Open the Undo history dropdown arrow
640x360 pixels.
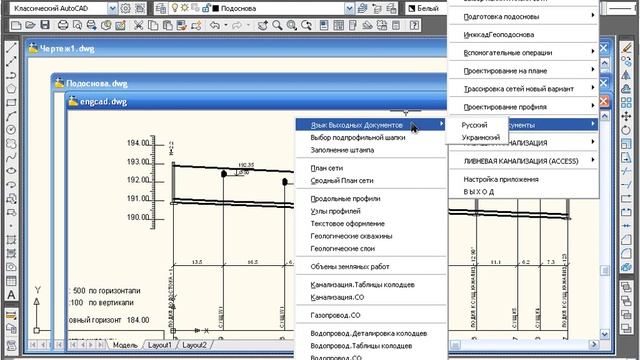click(x=226, y=25)
